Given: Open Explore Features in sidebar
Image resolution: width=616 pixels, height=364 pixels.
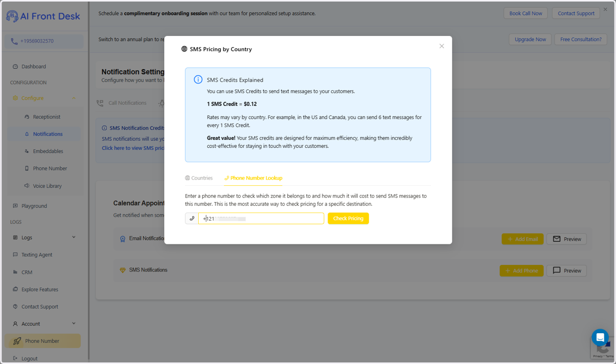Looking at the screenshot, I should coord(40,290).
